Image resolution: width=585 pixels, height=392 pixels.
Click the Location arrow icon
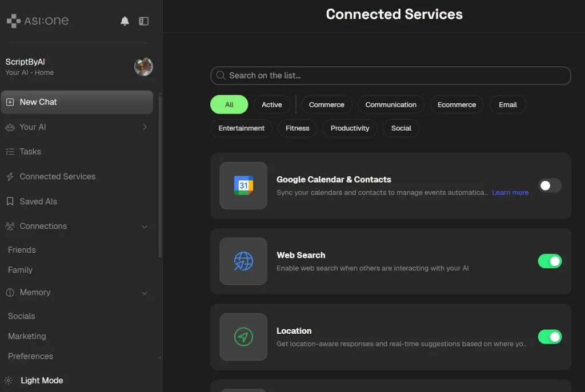pyautogui.click(x=243, y=337)
